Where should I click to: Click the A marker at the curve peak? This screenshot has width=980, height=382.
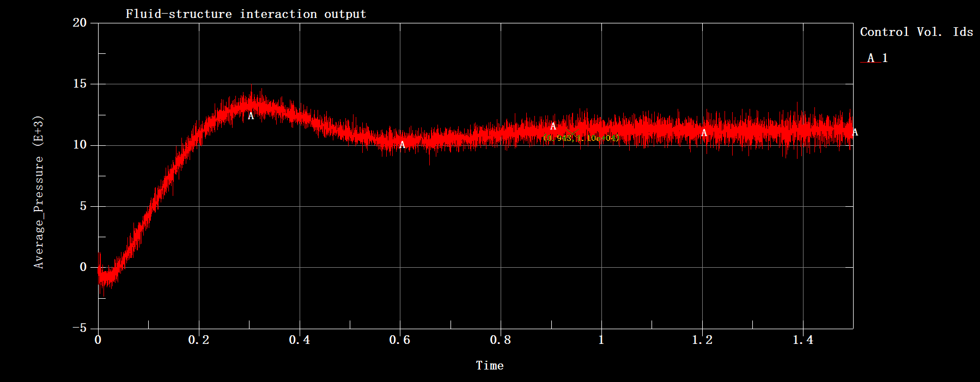pos(251,116)
